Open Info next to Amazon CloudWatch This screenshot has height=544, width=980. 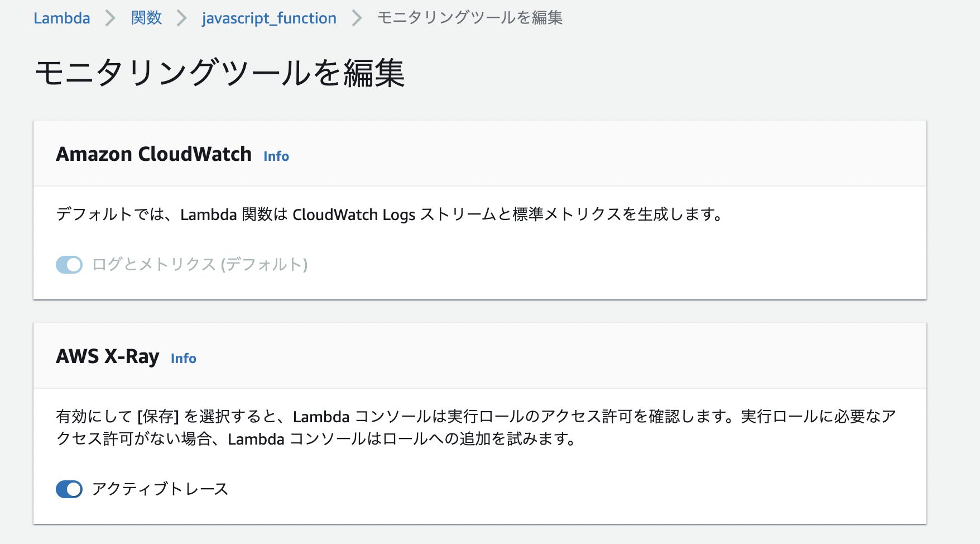pyautogui.click(x=276, y=157)
